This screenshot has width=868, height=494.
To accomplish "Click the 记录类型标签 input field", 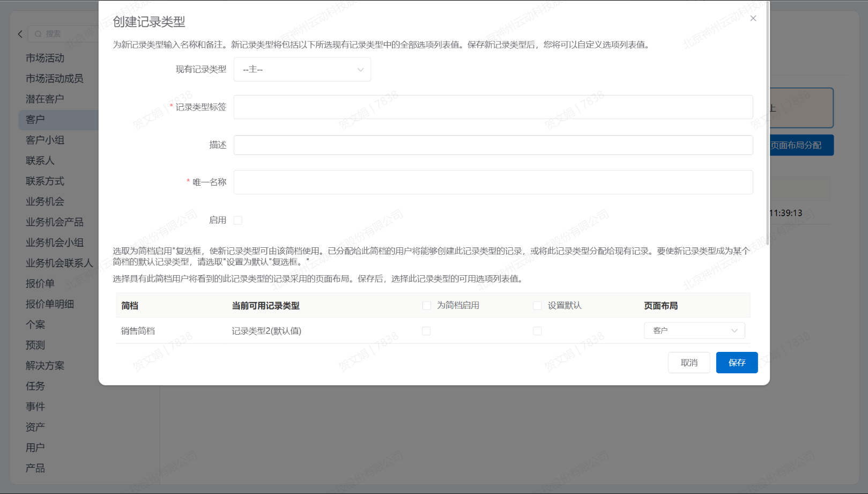I will pos(493,107).
